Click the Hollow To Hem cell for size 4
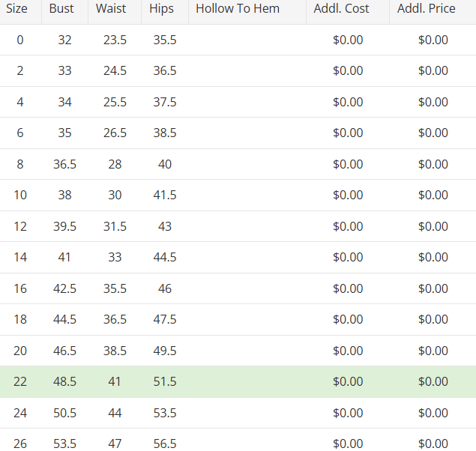Viewport: 476px width, 451px height. click(x=247, y=102)
